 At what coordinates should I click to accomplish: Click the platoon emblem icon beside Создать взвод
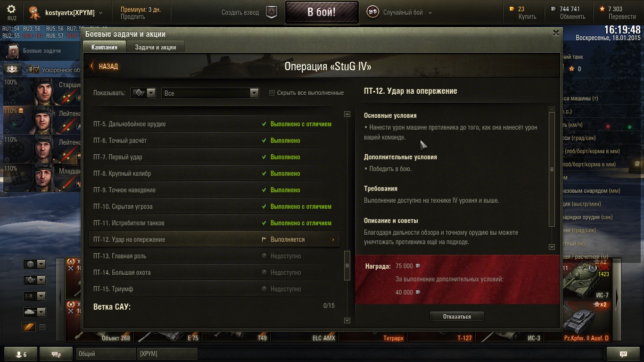(x=272, y=12)
